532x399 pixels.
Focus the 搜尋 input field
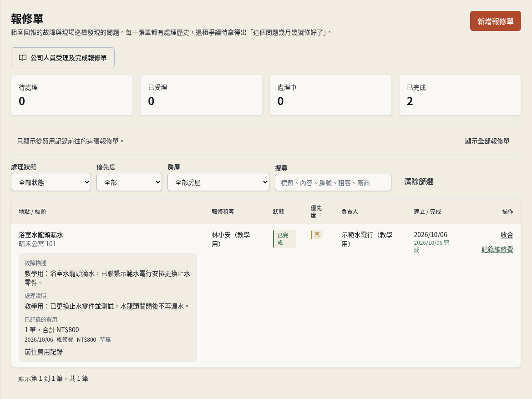(333, 182)
